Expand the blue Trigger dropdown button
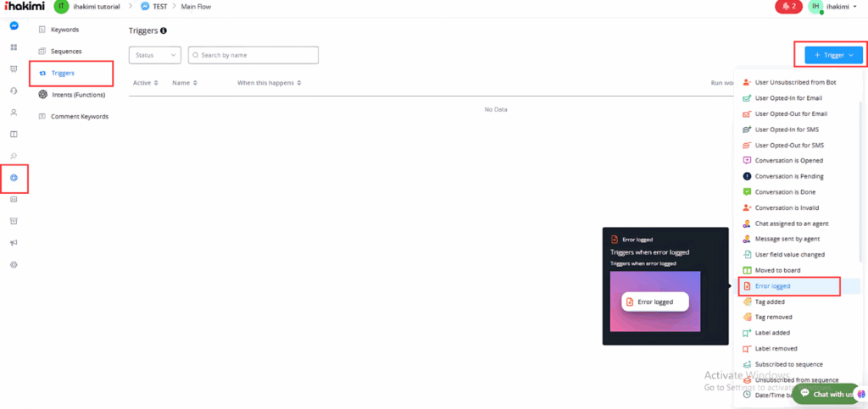 click(828, 55)
